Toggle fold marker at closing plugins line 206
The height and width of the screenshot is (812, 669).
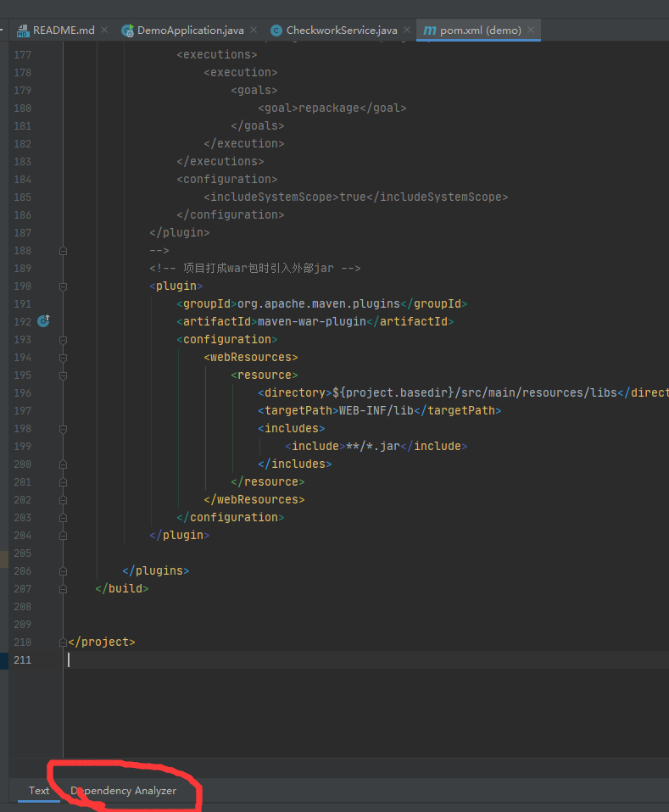click(x=64, y=571)
